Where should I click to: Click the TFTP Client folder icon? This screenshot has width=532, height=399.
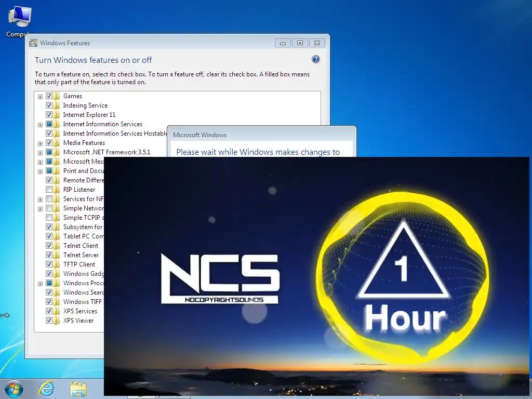pos(56,264)
